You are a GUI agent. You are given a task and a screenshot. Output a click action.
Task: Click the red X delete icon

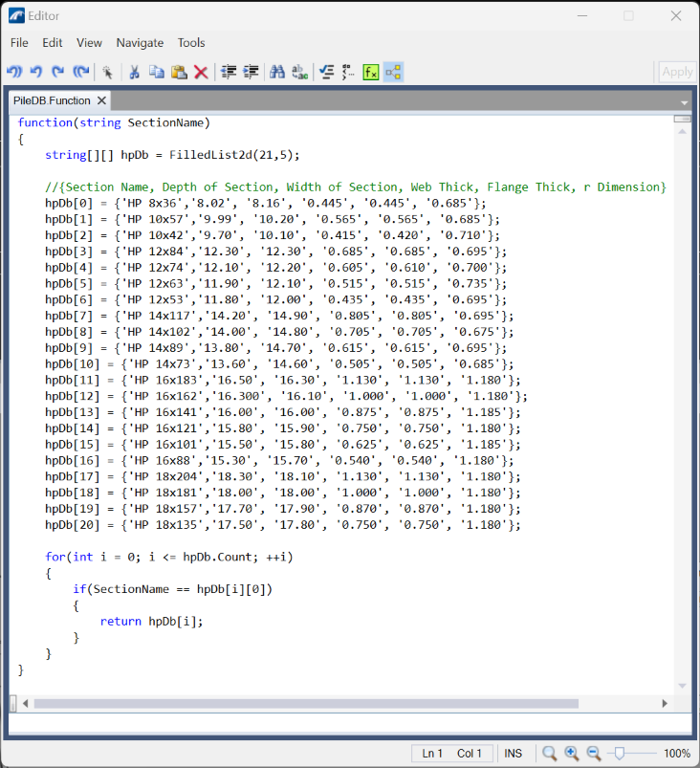(x=201, y=73)
